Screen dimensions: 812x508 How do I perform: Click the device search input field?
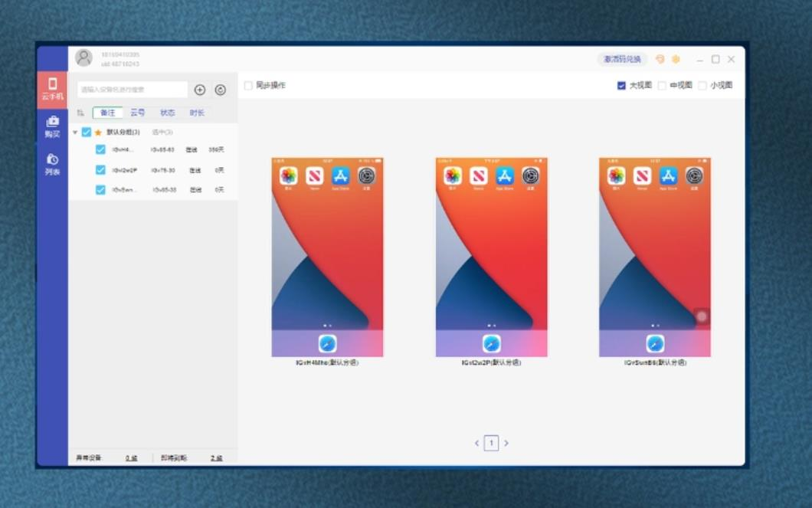pyautogui.click(x=133, y=90)
